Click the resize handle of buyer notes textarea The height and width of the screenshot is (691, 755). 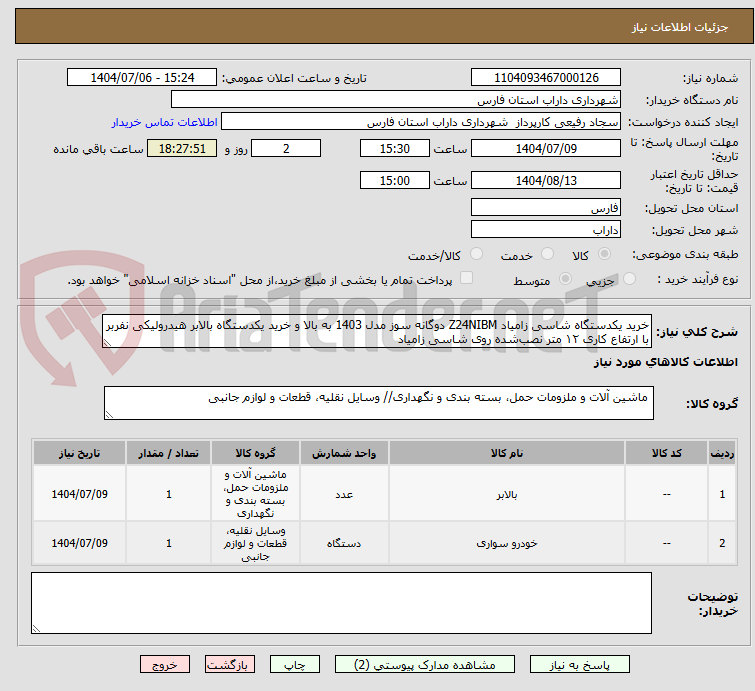pyautogui.click(x=36, y=629)
